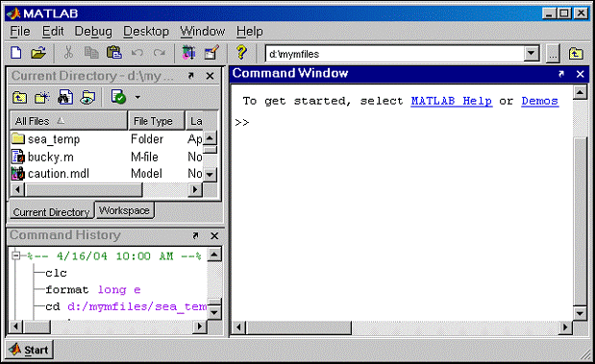Screen dimensions: 595x364
Task: Open file using the open folder icon
Action: 37,53
